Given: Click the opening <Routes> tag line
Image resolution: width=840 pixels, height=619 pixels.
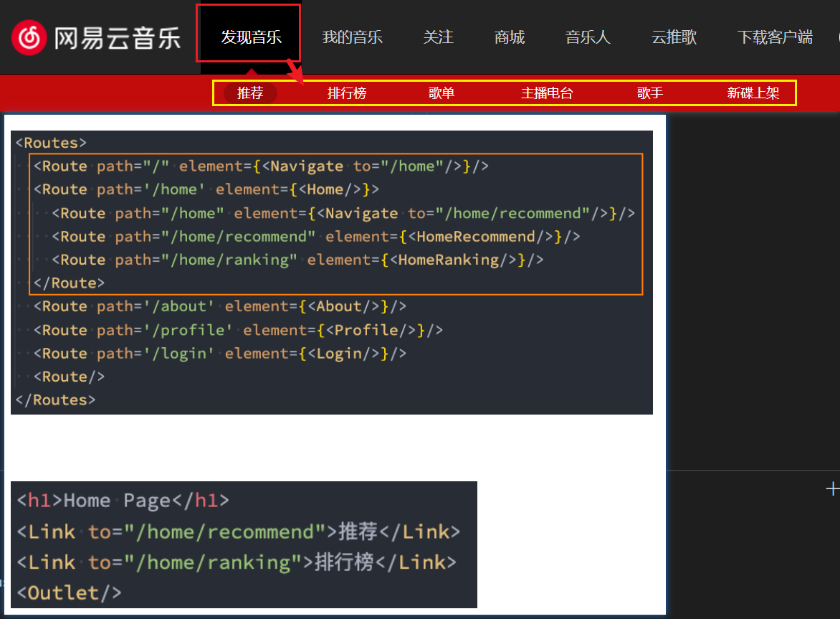Looking at the screenshot, I should click(51, 143).
